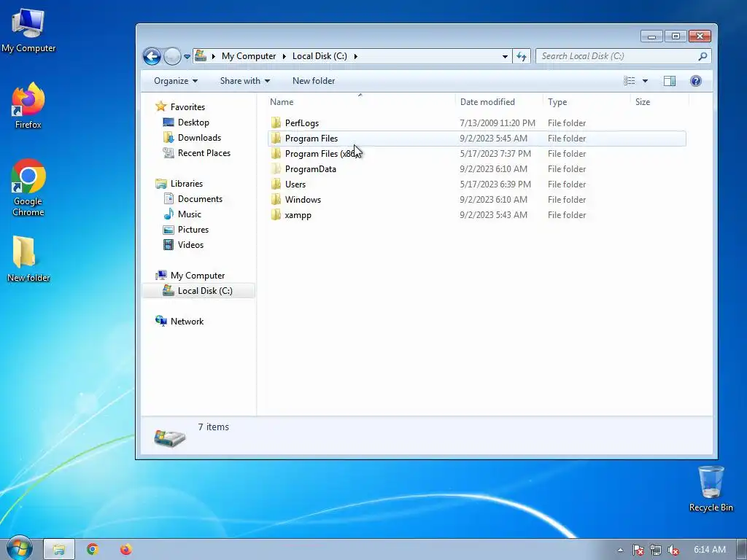Click the muted volume tray icon
Image resolution: width=747 pixels, height=560 pixels.
click(x=673, y=550)
